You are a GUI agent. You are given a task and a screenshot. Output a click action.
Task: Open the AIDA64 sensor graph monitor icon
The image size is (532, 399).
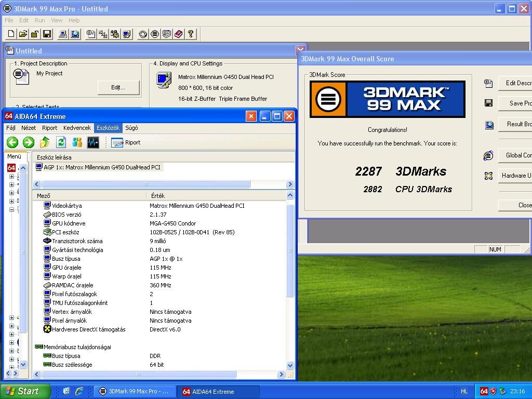[x=93, y=142]
